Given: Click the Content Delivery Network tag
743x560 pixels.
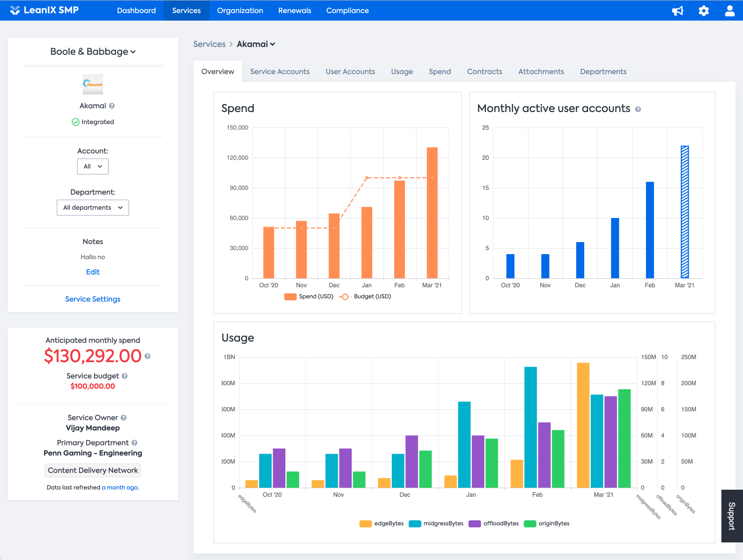Looking at the screenshot, I should [x=93, y=471].
